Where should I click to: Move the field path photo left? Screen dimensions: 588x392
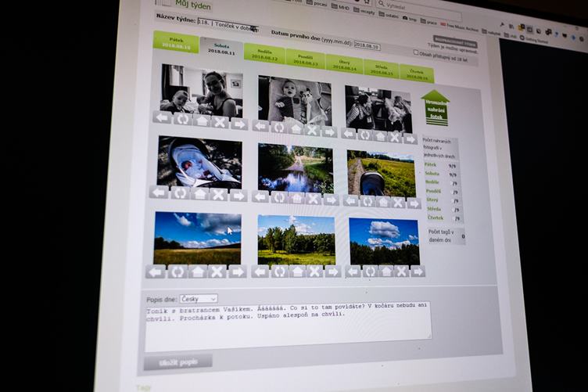(x=349, y=203)
